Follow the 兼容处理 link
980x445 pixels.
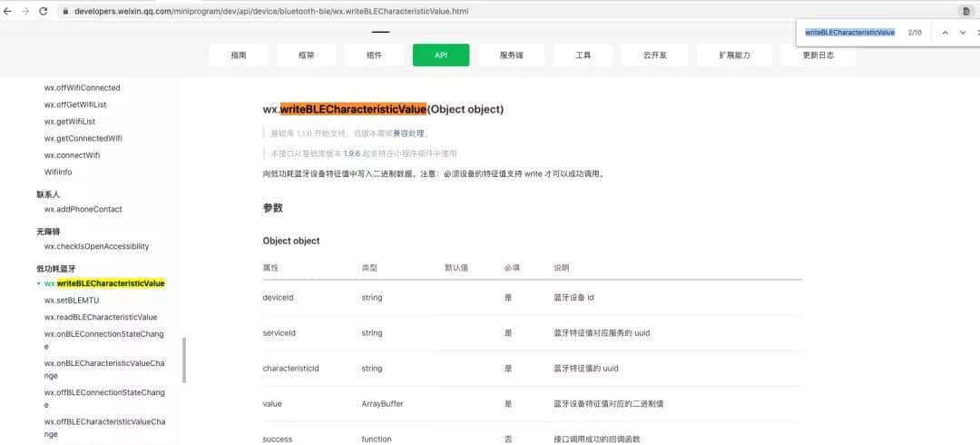408,133
